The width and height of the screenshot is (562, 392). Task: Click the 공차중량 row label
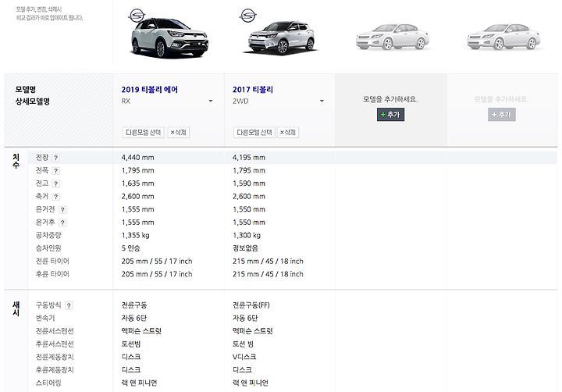[x=48, y=235]
